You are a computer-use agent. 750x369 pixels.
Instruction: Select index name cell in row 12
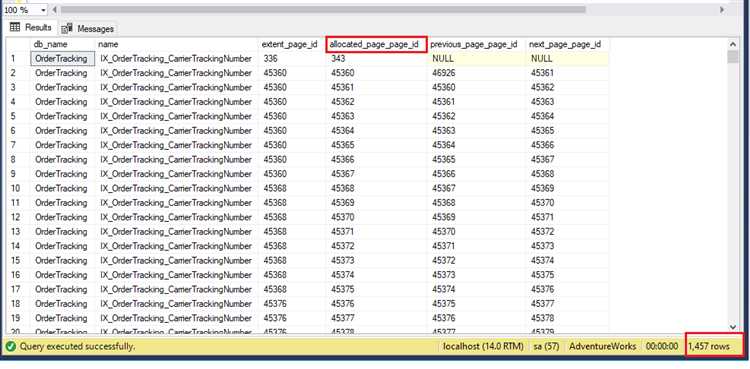(x=176, y=217)
